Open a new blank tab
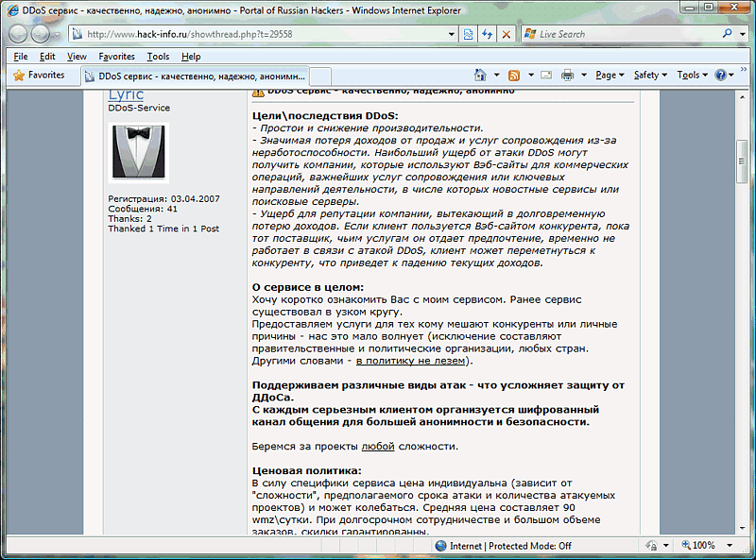This screenshot has height=560, width=756. [320, 76]
